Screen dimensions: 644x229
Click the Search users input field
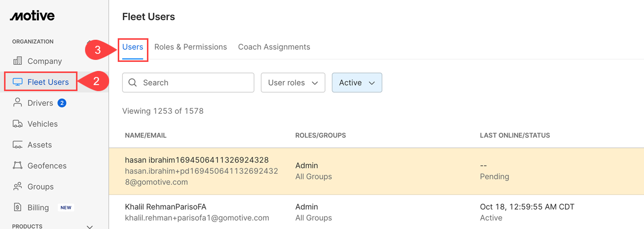[x=196, y=83]
